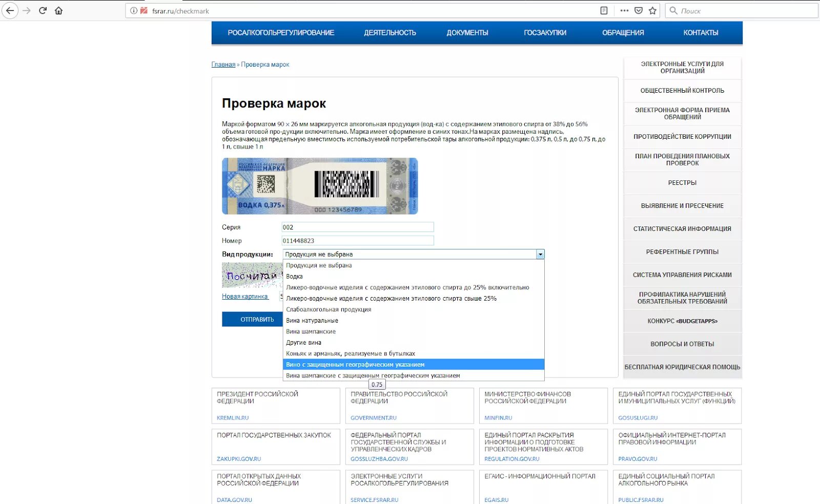Open Вопросы и ответы sidebar item
Viewport: 820px width, 504px height.
click(682, 344)
